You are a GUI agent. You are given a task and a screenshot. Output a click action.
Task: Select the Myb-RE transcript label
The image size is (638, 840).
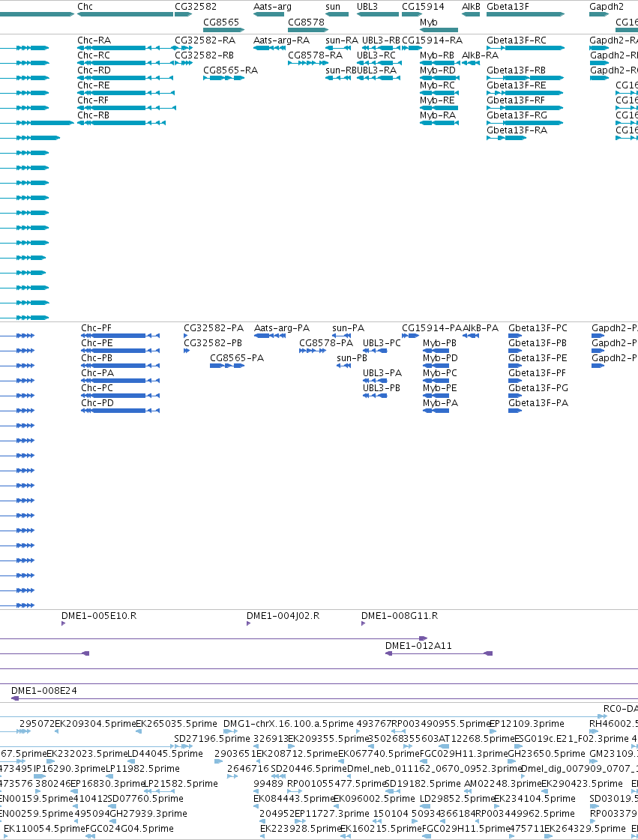(437, 100)
